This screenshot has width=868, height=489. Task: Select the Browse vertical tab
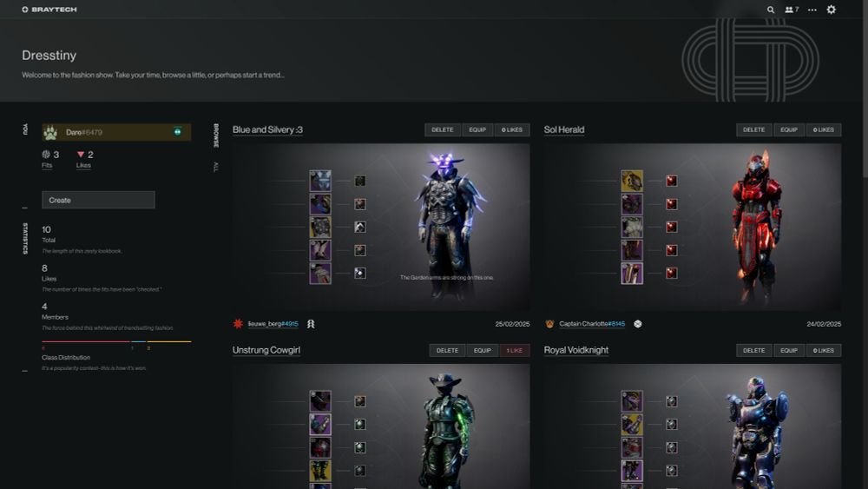coord(216,135)
